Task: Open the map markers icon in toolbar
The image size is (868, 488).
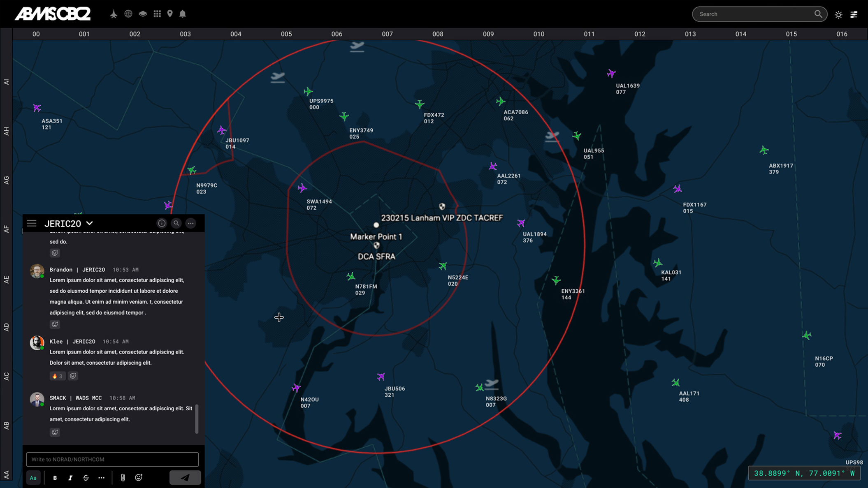Action: pos(169,14)
